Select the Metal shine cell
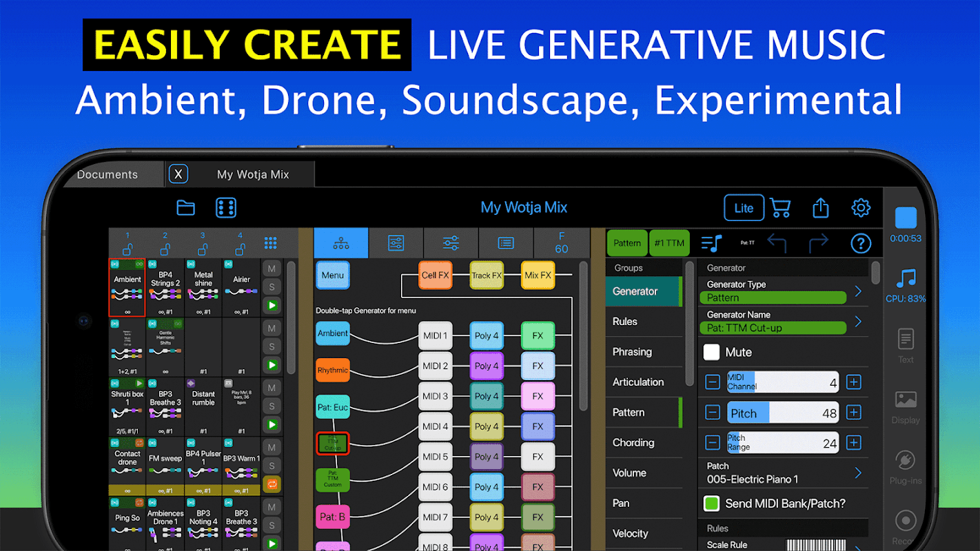Image resolution: width=980 pixels, height=551 pixels. pyautogui.click(x=203, y=287)
